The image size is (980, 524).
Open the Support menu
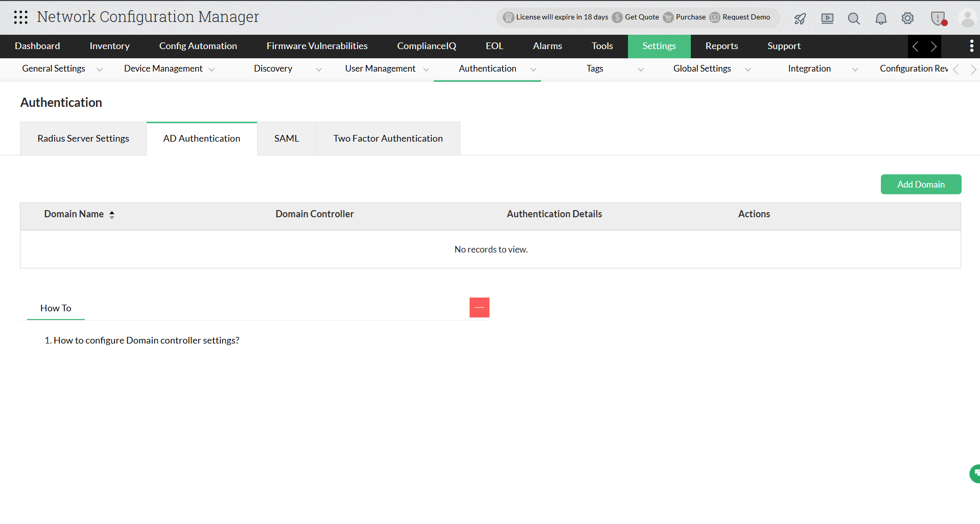[784, 46]
